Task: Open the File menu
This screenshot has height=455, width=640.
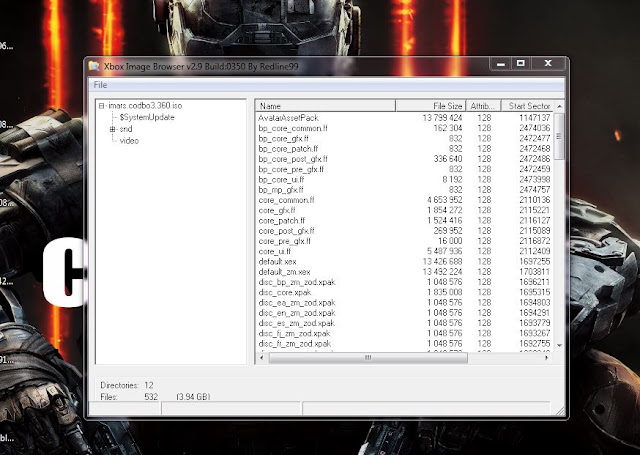Action: click(100, 85)
